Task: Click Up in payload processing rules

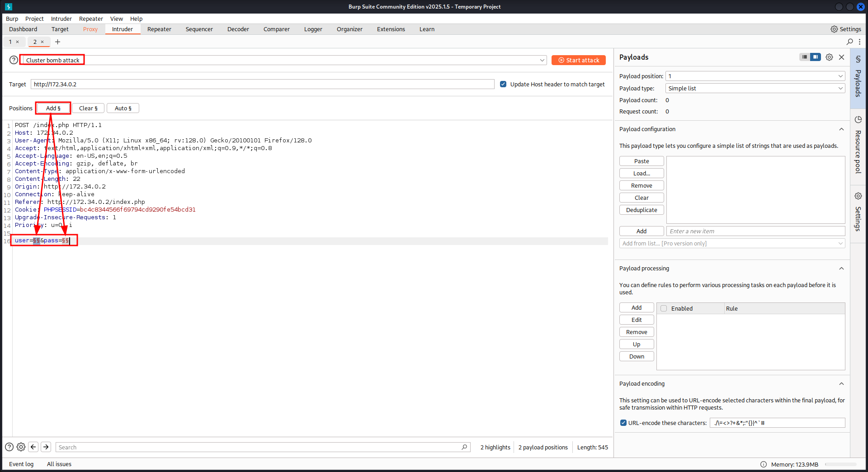Action: click(x=637, y=344)
